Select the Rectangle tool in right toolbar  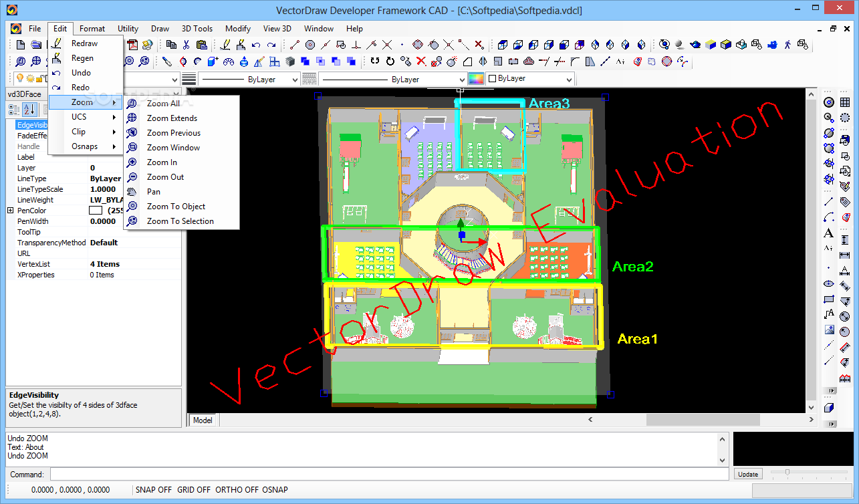point(829,299)
